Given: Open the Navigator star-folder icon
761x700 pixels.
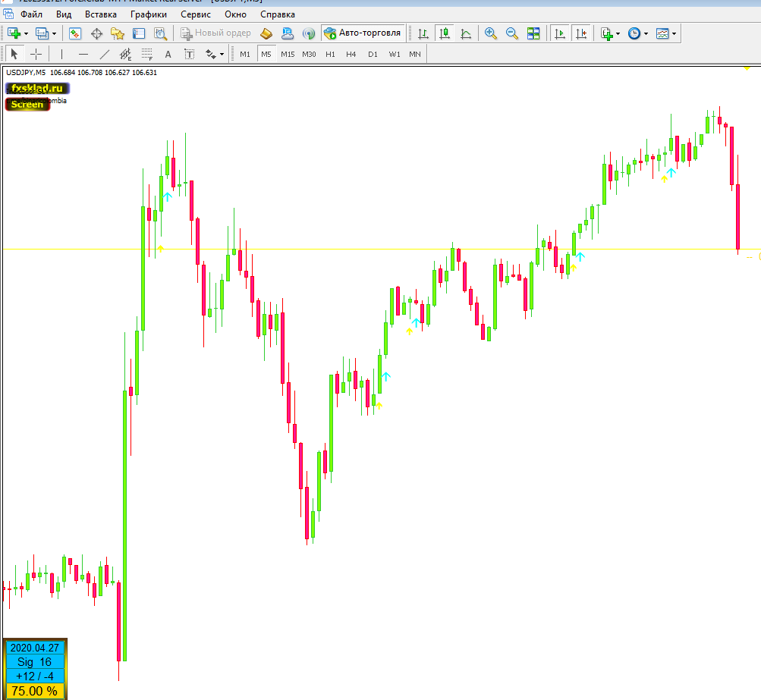Looking at the screenshot, I should 118,33.
